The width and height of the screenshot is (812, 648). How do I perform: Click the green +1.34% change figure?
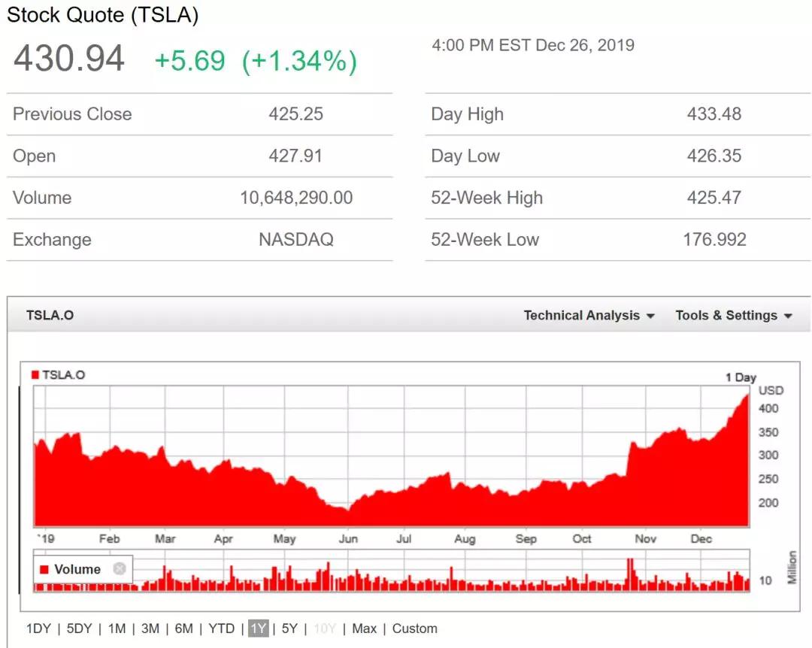[x=299, y=61]
